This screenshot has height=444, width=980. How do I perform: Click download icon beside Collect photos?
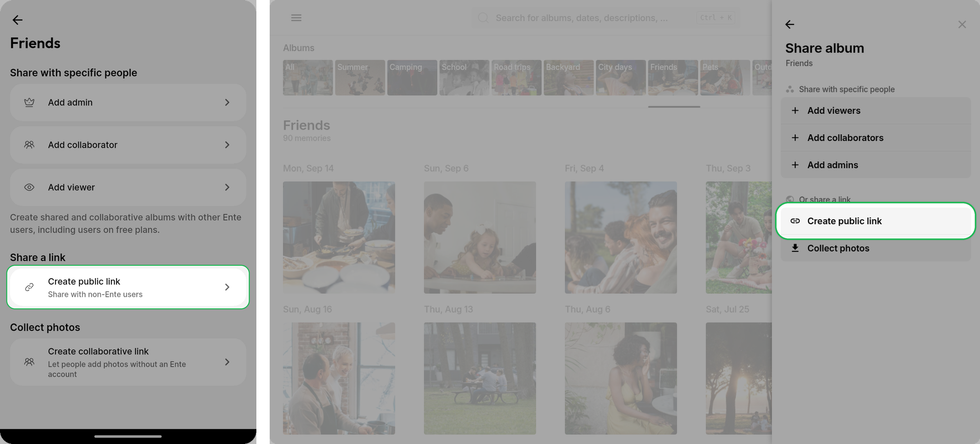click(x=795, y=248)
